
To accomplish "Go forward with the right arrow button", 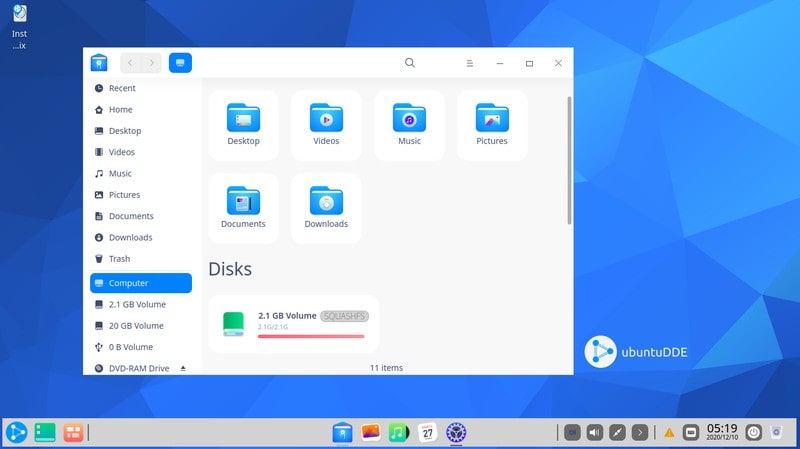I will (x=152, y=63).
